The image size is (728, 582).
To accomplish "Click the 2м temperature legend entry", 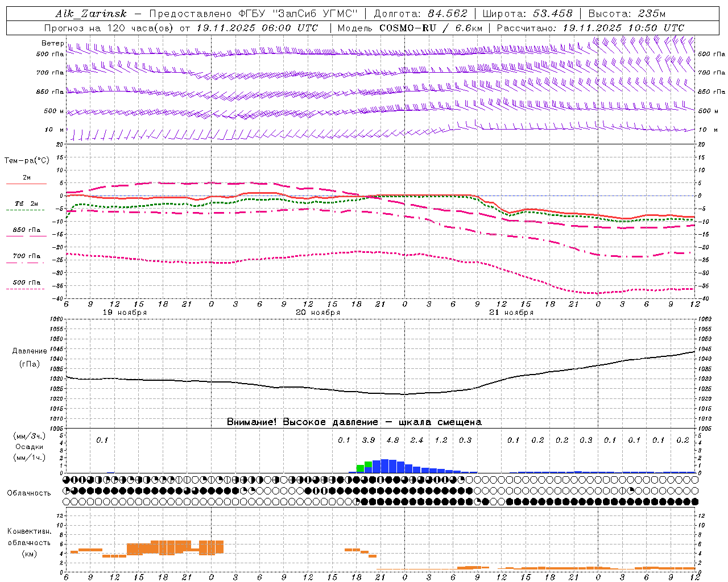I will pyautogui.click(x=27, y=178).
